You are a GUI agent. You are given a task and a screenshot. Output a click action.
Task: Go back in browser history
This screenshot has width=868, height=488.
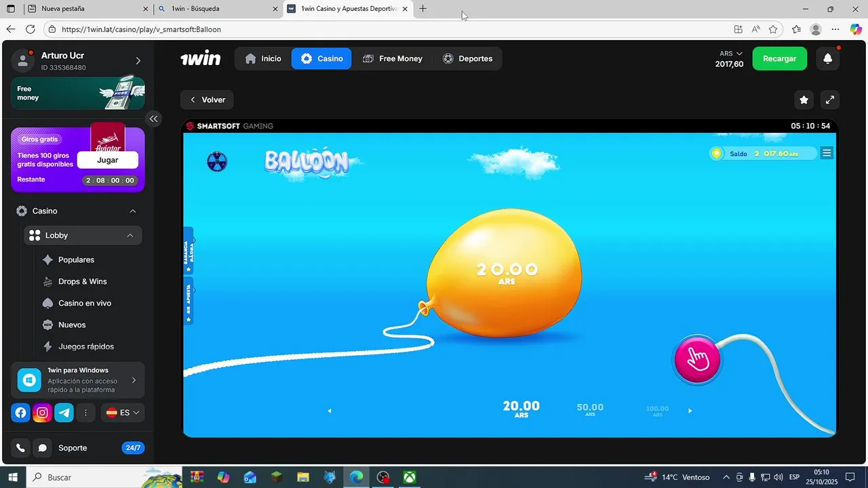(x=10, y=29)
